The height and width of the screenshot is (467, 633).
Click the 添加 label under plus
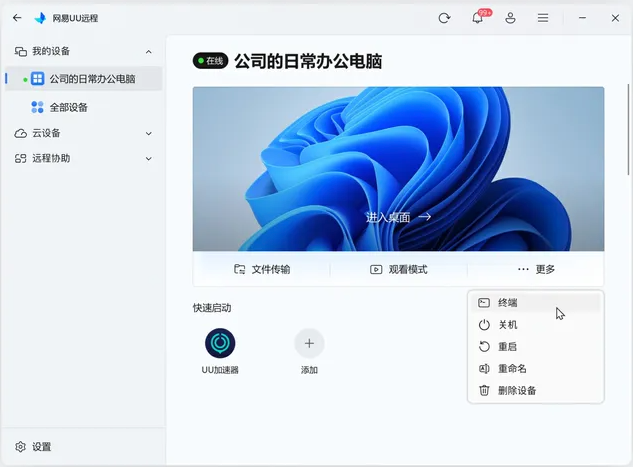309,370
